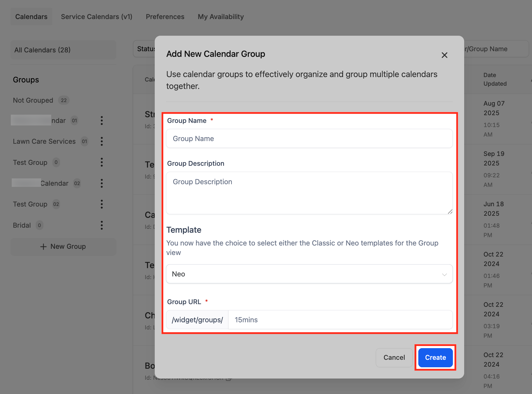Click the 'Jun 18 2025' date cell
Screen dimensions: 532x394
(494, 209)
